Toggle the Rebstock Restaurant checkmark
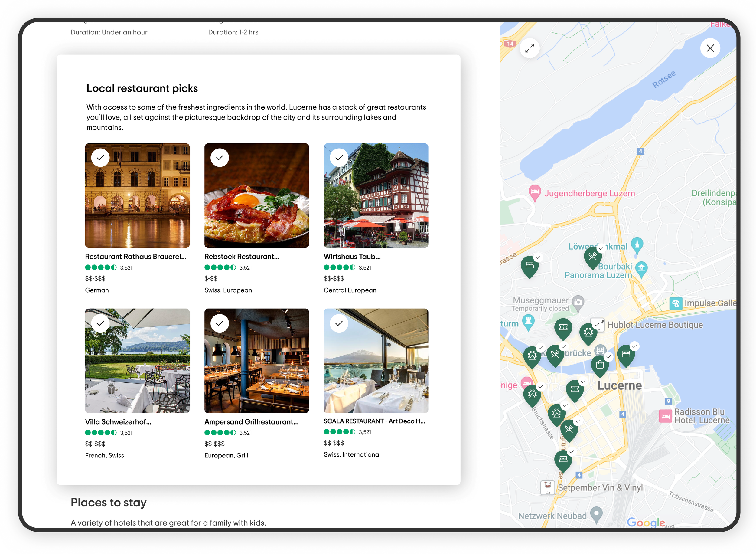Image resolution: width=756 pixels, height=554 pixels. 220,158
